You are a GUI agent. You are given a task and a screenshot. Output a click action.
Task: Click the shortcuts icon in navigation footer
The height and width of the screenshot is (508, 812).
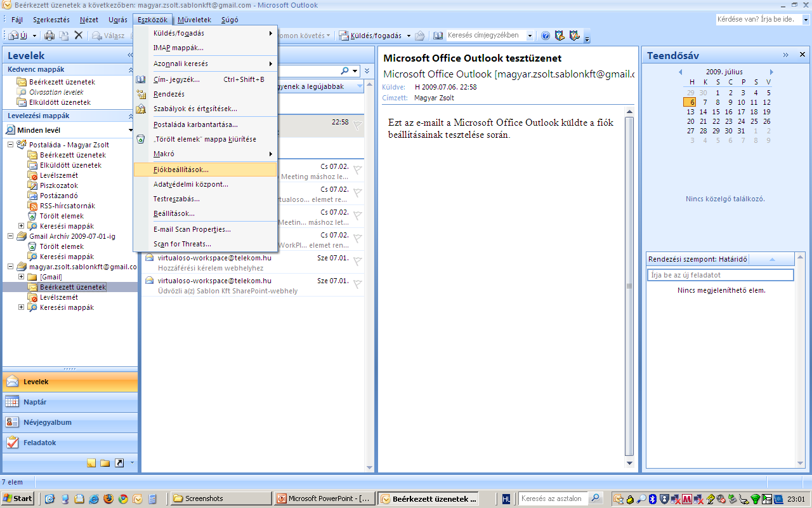click(x=119, y=463)
